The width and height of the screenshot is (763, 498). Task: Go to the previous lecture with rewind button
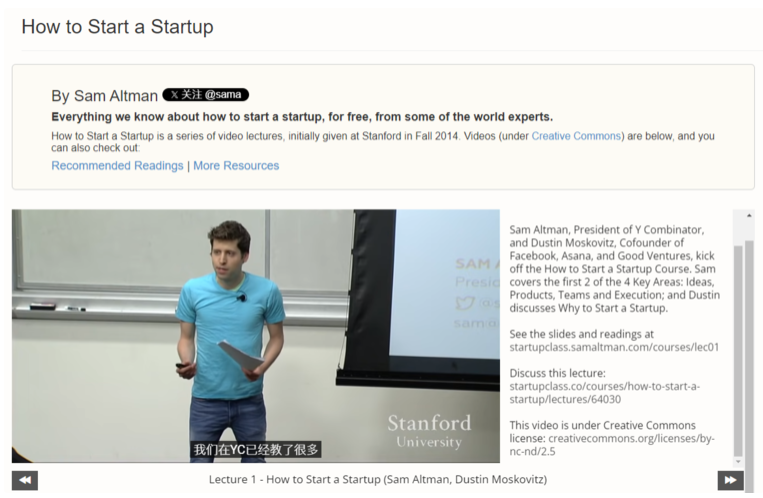[x=25, y=481]
